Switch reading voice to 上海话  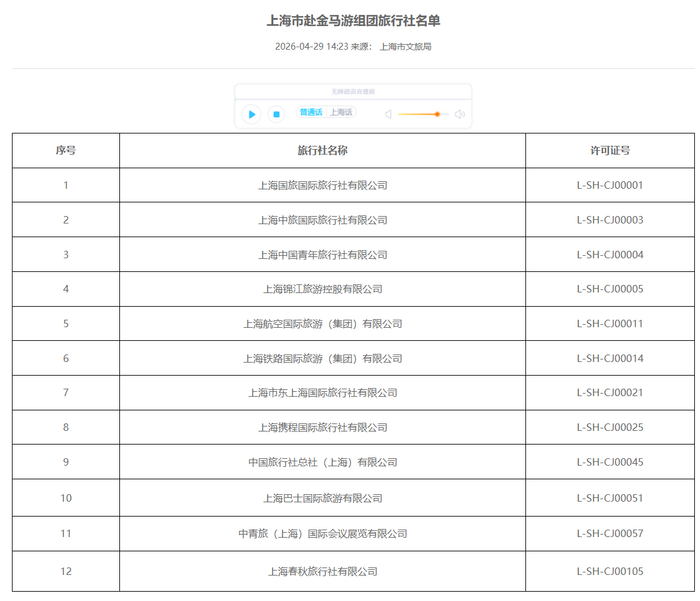click(341, 112)
